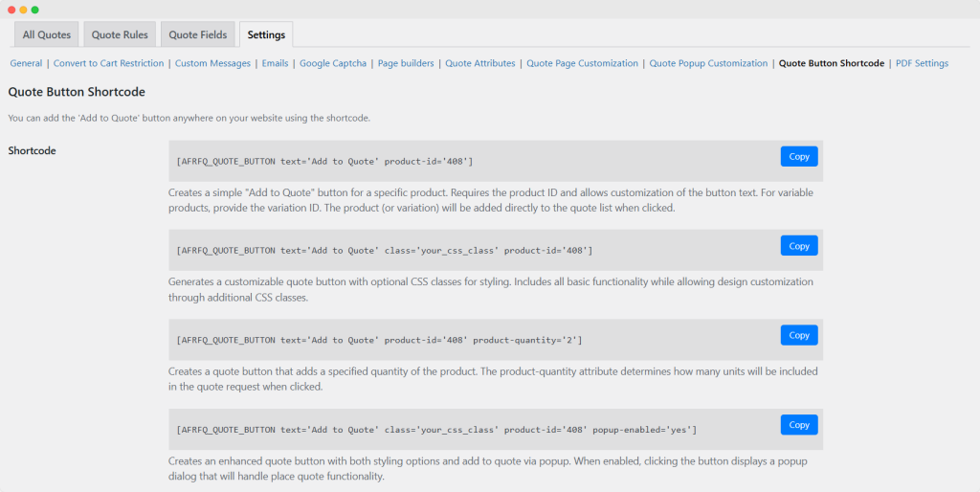The width and height of the screenshot is (980, 492).
Task: Select Quote Button Shortcode section
Action: pyautogui.click(x=831, y=63)
